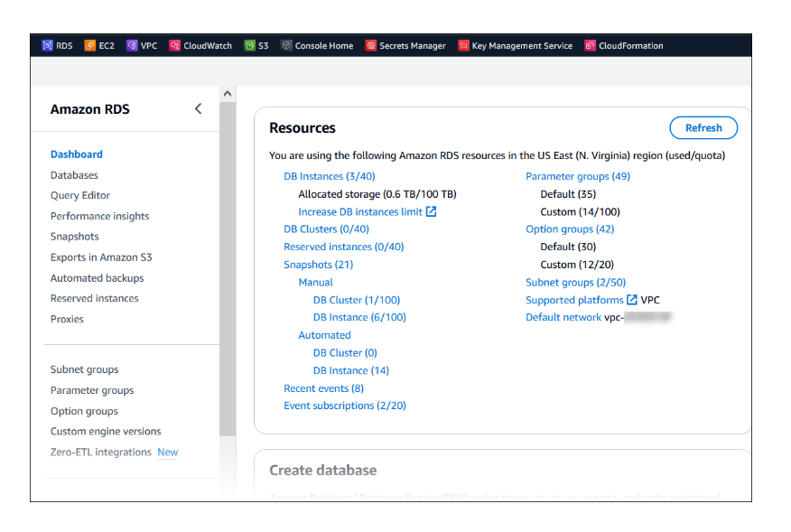Open Subnet groups in the sidebar
Image resolution: width=791 pixels, height=532 pixels.
coord(84,369)
